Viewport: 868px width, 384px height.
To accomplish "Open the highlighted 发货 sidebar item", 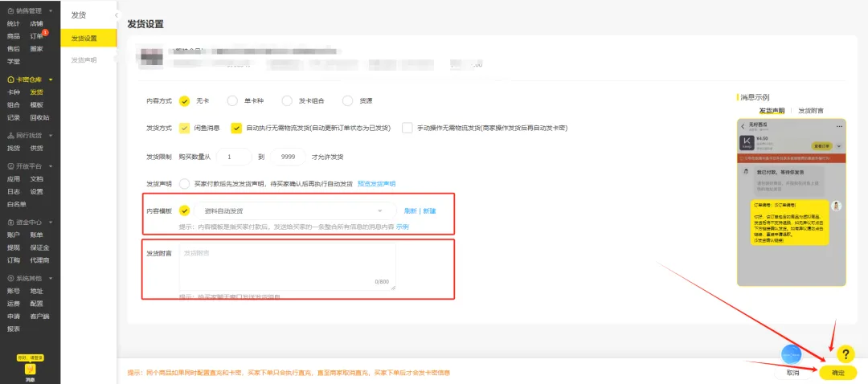I will pyautogui.click(x=36, y=92).
